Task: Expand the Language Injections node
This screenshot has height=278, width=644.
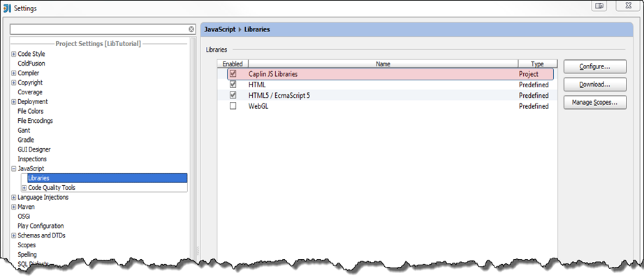Action: pos(14,197)
